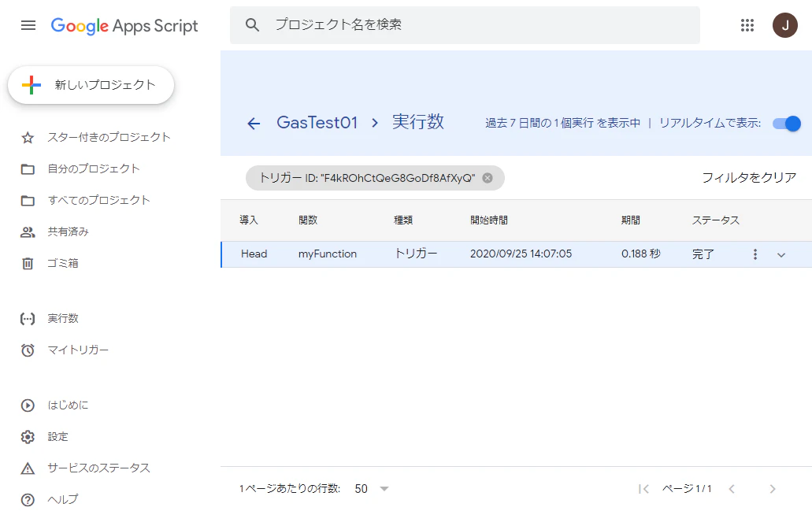The width and height of the screenshot is (812, 511).
Task: Click the トリガー type cell
Action: click(x=416, y=254)
